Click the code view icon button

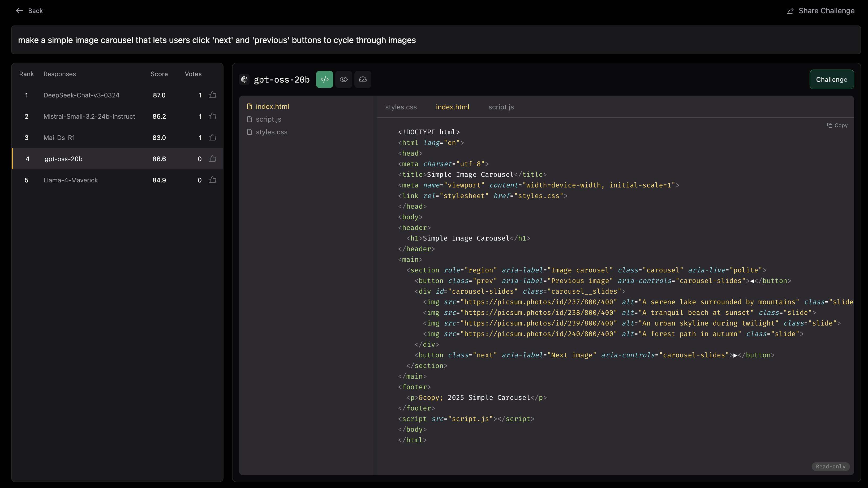point(324,80)
